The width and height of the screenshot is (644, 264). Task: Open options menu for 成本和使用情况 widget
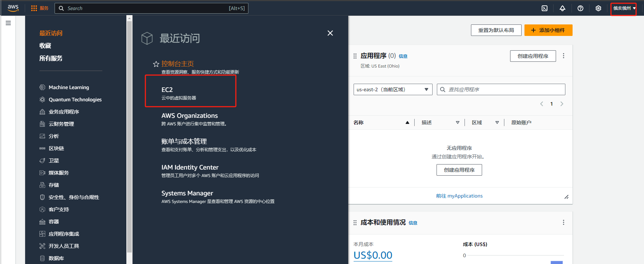(564, 222)
